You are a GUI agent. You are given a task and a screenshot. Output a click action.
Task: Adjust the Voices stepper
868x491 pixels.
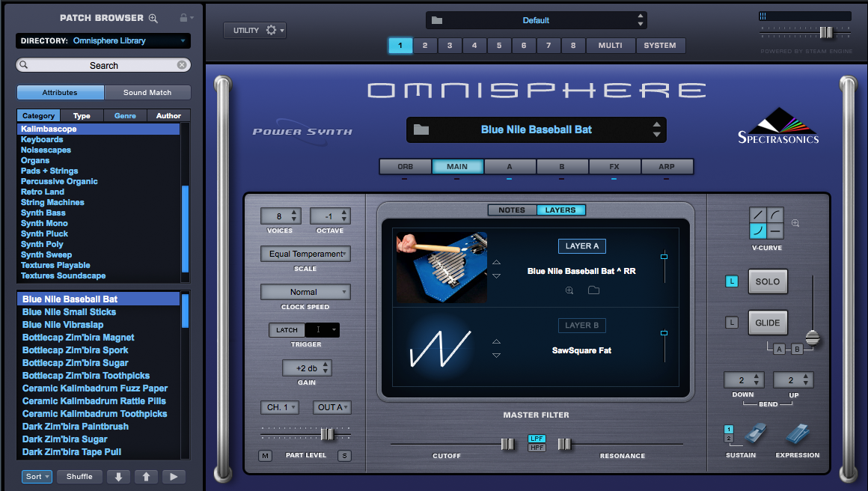(281, 216)
